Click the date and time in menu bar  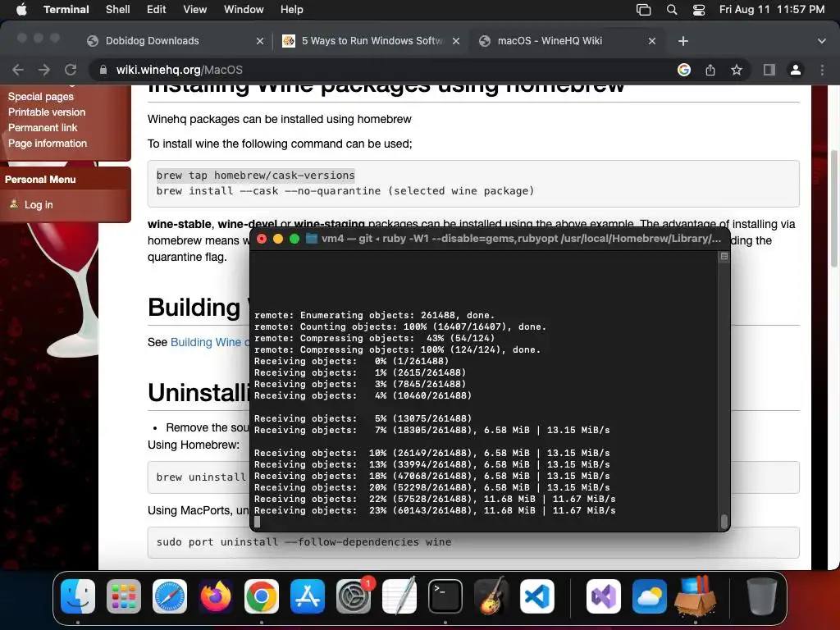point(771,10)
